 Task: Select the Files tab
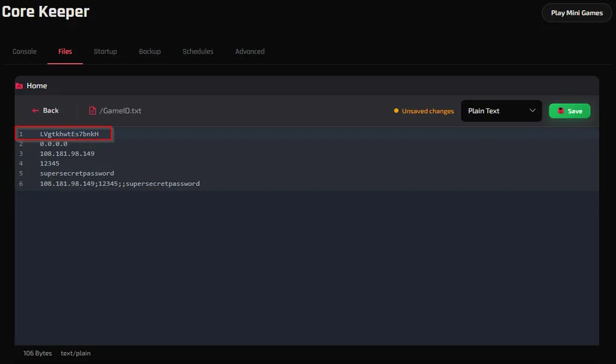[x=65, y=52]
